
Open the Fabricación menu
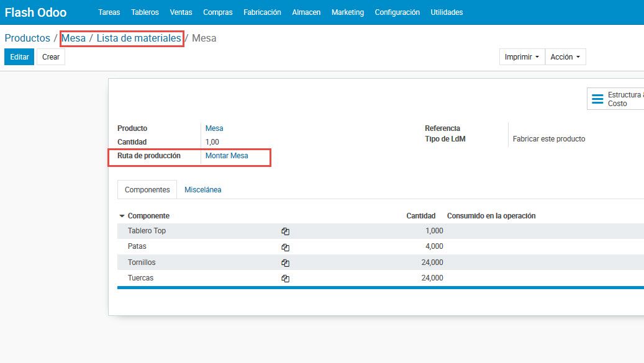point(262,12)
